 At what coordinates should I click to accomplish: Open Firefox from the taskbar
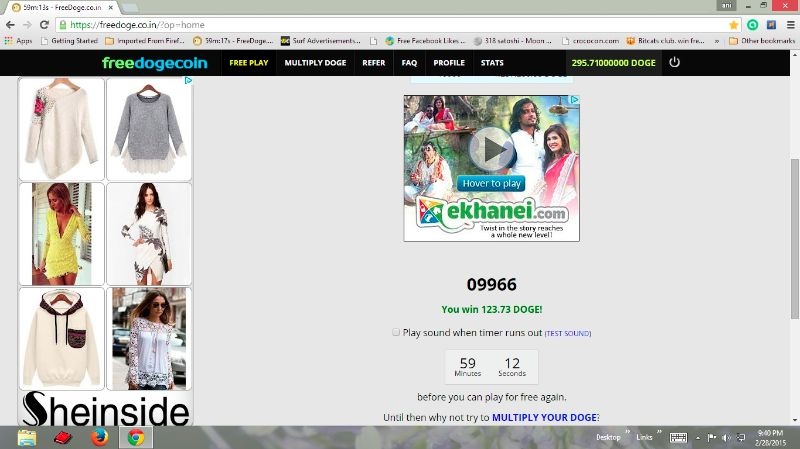coord(99,438)
